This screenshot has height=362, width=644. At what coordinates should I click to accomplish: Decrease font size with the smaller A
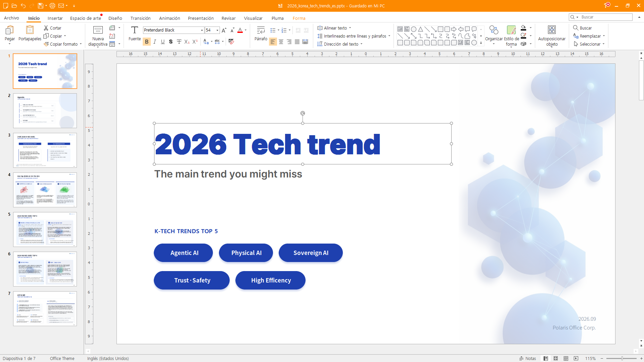click(x=232, y=30)
